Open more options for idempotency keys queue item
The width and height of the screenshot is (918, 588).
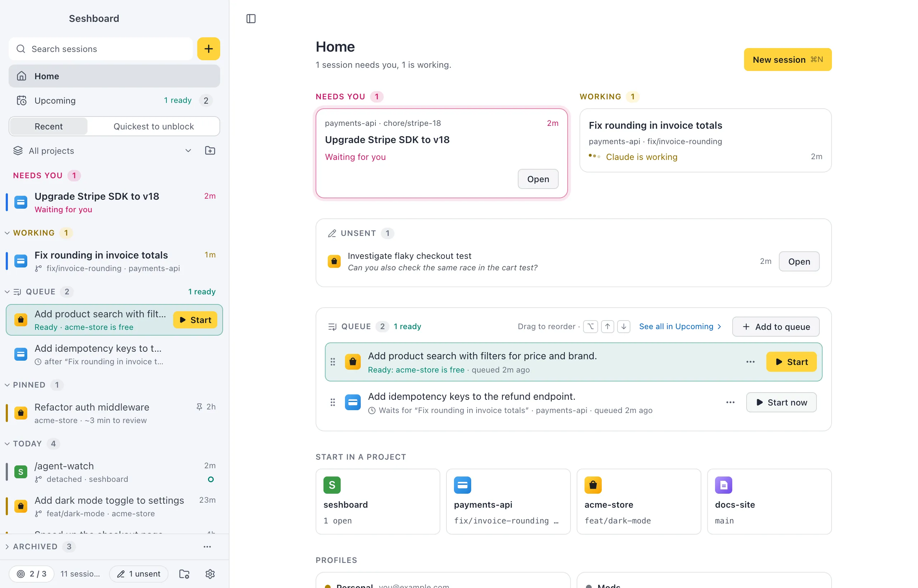pos(730,402)
